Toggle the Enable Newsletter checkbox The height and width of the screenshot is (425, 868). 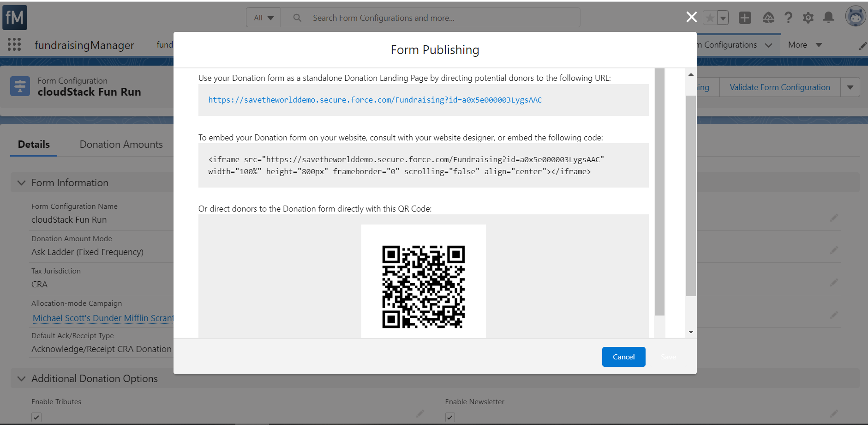pos(450,417)
